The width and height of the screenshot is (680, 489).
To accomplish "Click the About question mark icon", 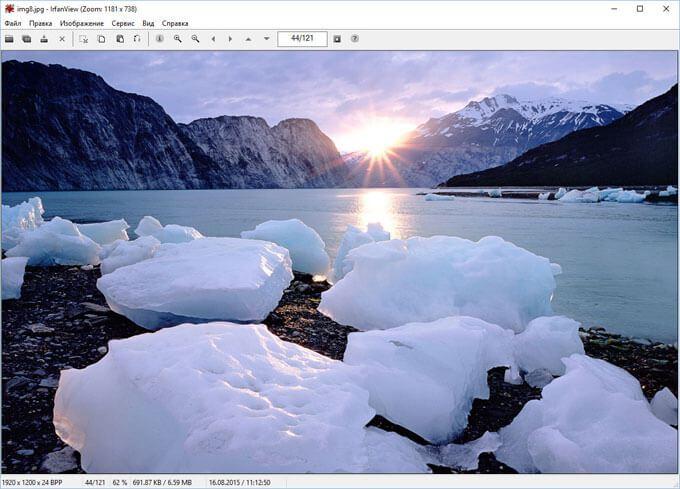I will coord(355,39).
